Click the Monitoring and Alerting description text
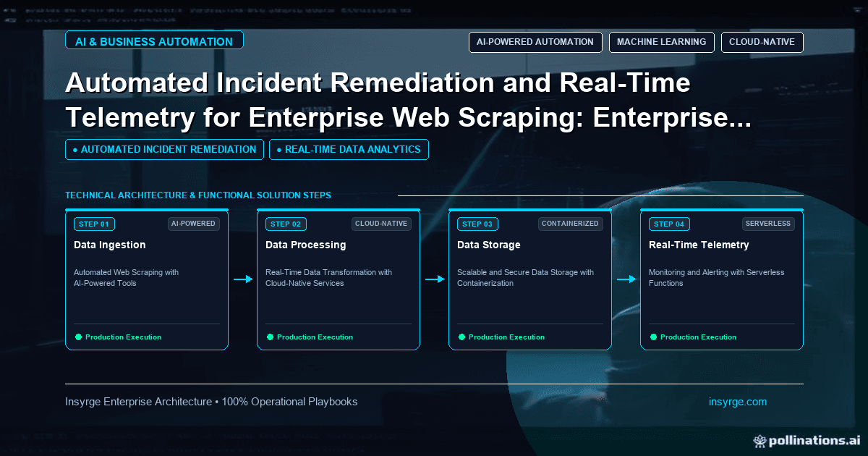The width and height of the screenshot is (868, 456). click(x=716, y=278)
